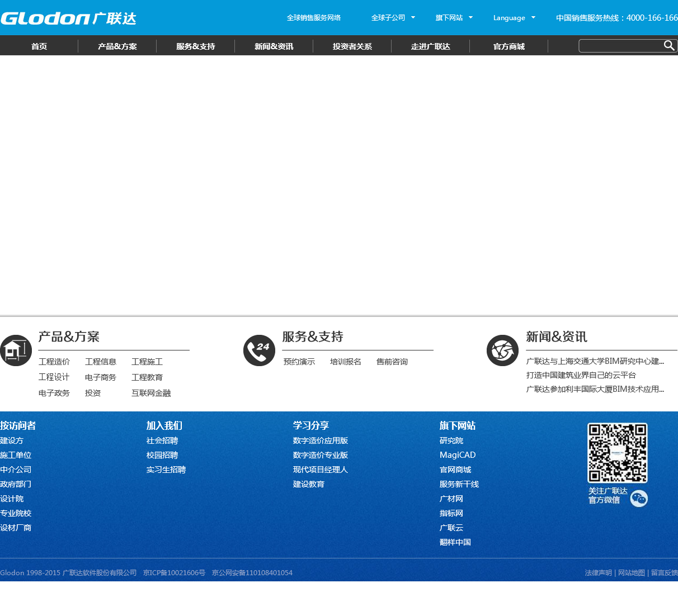Open news 打造中国建筑业界自己的云平台
678x616 pixels.
pyautogui.click(x=581, y=375)
